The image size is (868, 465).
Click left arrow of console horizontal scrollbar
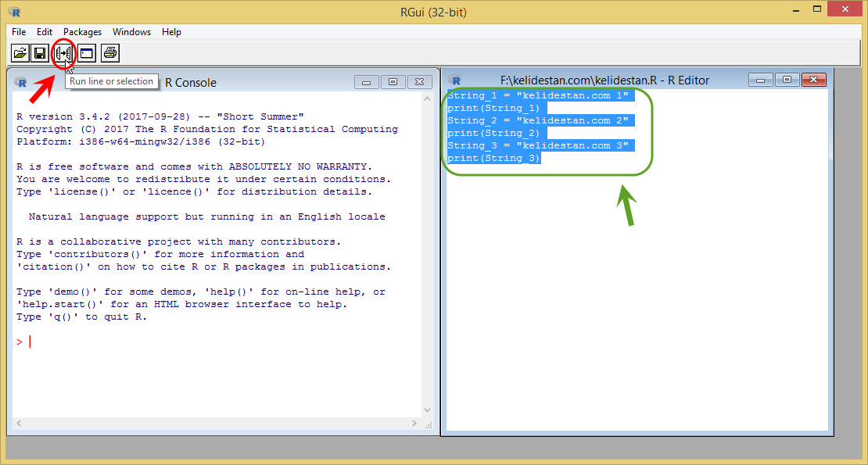point(19,423)
